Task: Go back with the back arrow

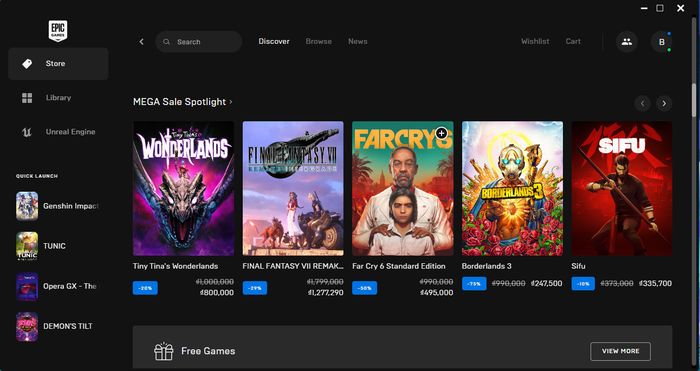Action: [142, 42]
